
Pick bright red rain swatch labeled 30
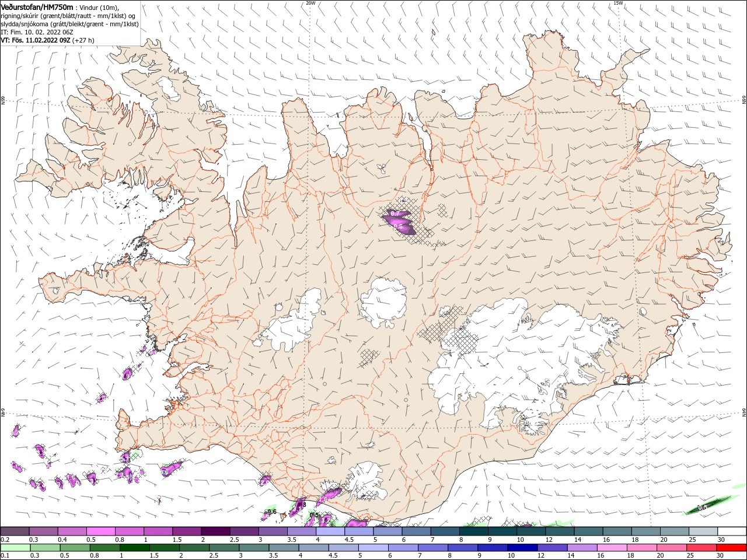point(731,548)
